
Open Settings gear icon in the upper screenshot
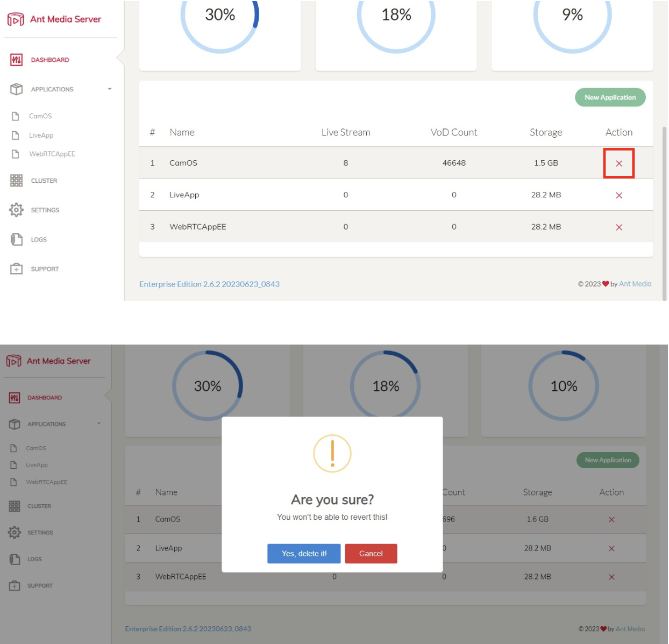point(16,210)
